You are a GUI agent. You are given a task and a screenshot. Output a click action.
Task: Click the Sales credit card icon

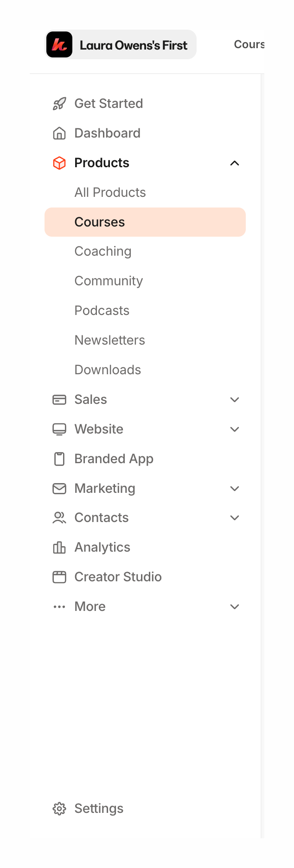pos(59,400)
